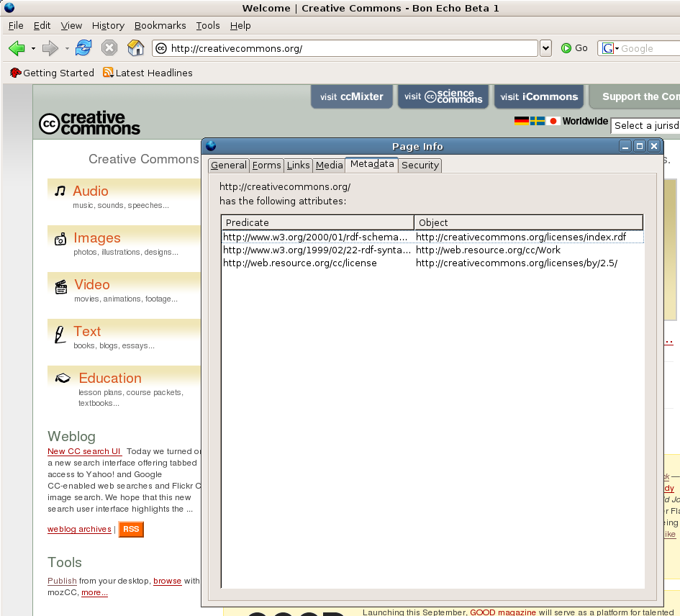Click the Support the Commons button
The width and height of the screenshot is (680, 616).
coord(635,96)
